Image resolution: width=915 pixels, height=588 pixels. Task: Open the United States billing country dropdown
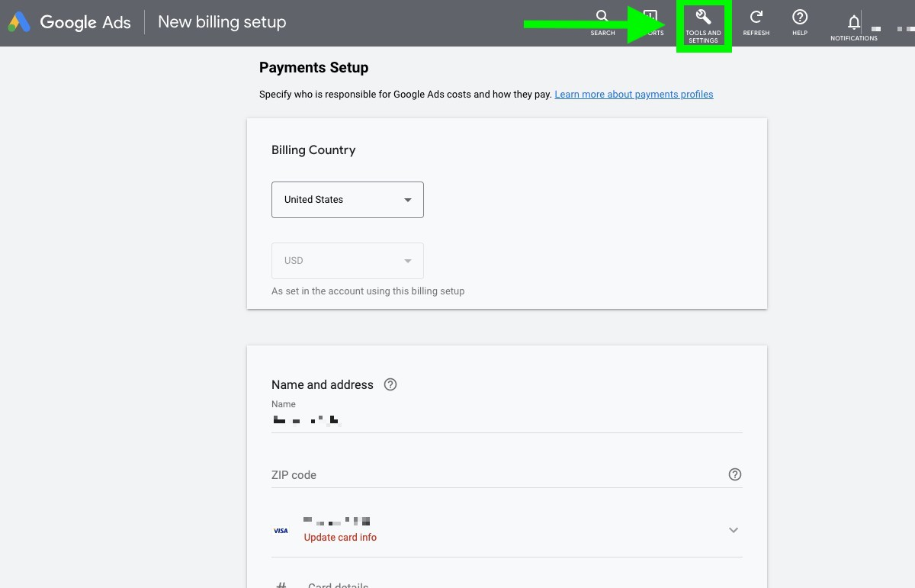point(347,200)
